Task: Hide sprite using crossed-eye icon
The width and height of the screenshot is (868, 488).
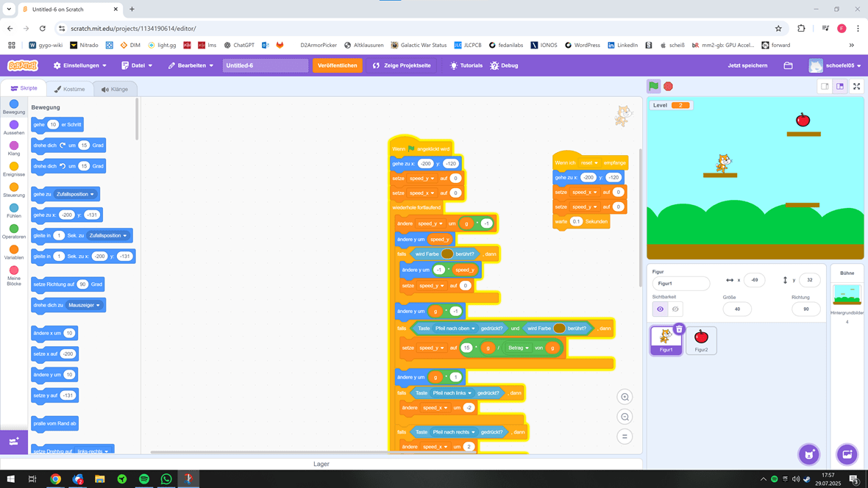Action: click(x=675, y=309)
